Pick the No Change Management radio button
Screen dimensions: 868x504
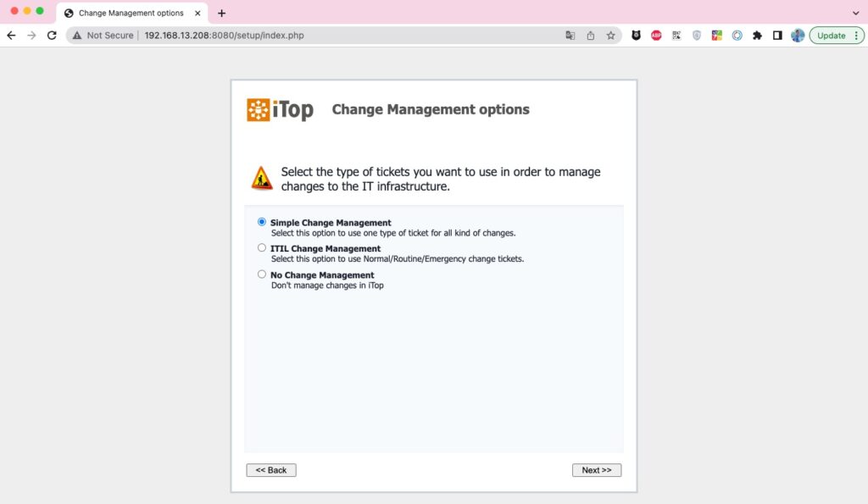[262, 274]
